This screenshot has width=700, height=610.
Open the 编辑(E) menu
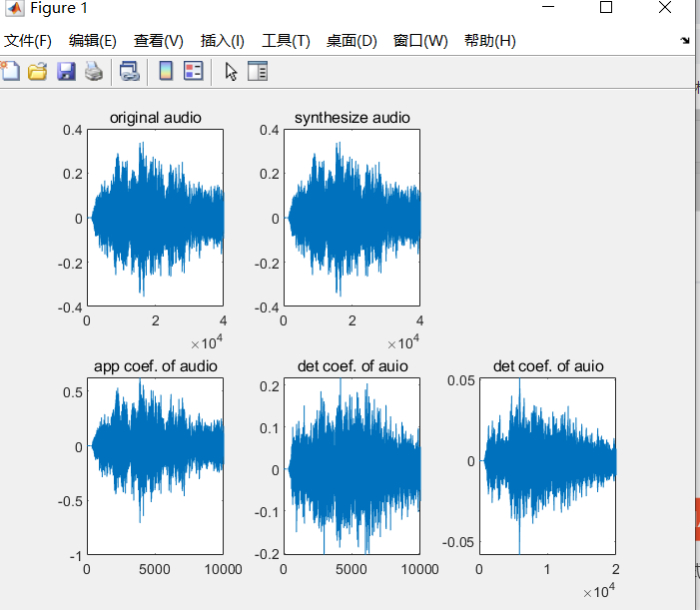tap(93, 41)
